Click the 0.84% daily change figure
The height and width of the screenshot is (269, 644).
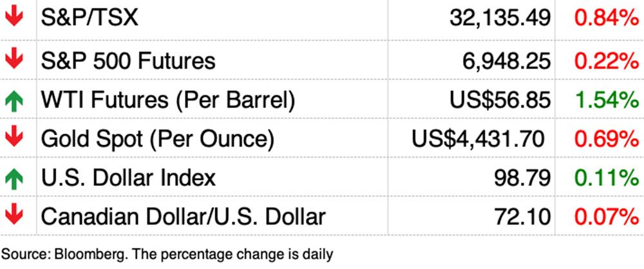tap(605, 19)
